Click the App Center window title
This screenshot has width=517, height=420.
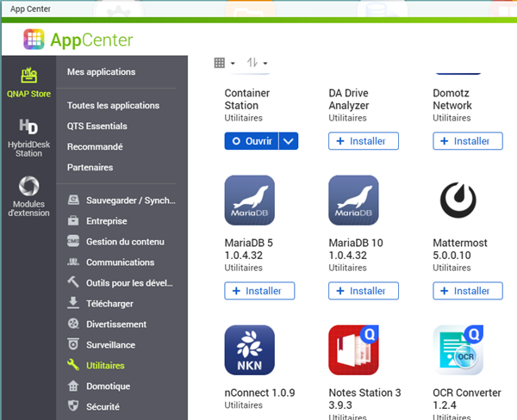[x=30, y=9]
